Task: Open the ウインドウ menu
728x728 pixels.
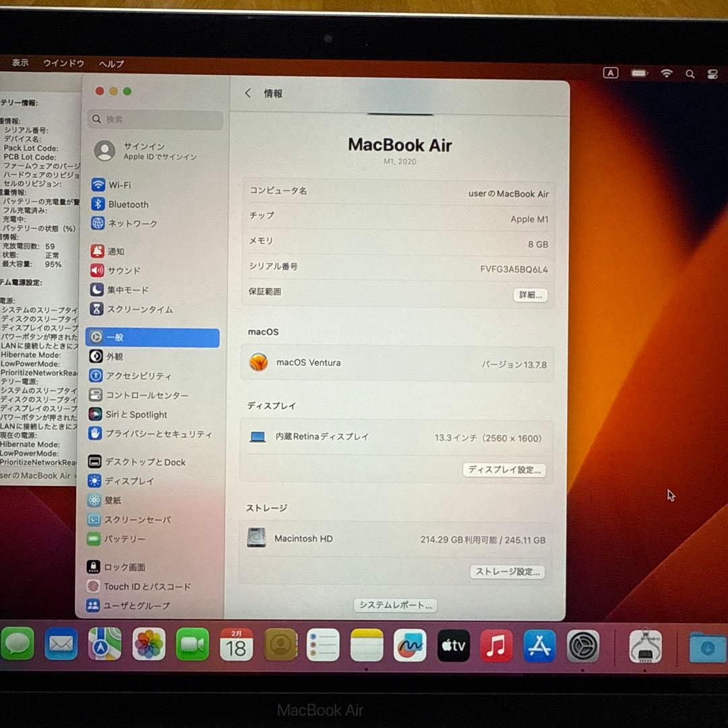Action: (63, 63)
